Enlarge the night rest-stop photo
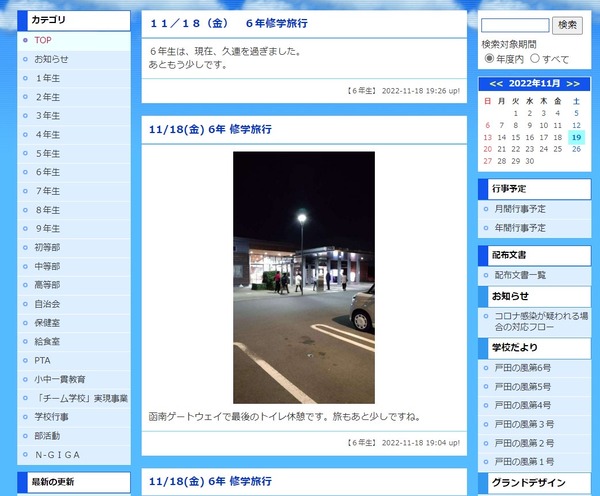Image resolution: width=600 pixels, height=496 pixels. [304, 277]
